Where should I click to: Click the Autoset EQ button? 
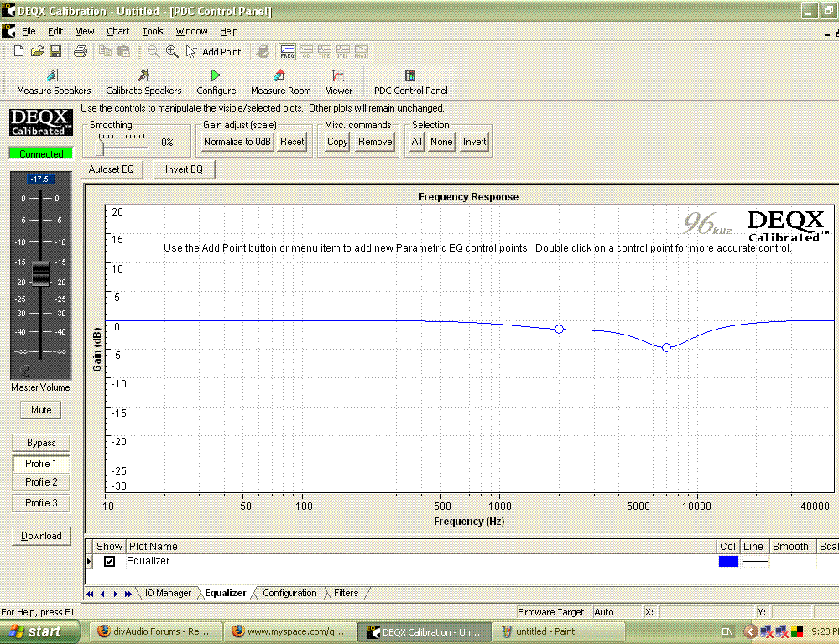(x=112, y=169)
